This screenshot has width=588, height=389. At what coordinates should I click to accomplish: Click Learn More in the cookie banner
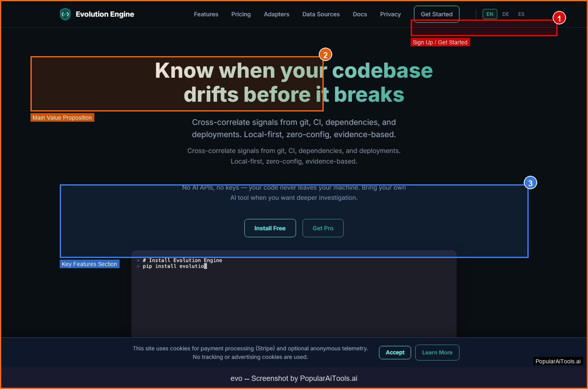click(x=437, y=352)
